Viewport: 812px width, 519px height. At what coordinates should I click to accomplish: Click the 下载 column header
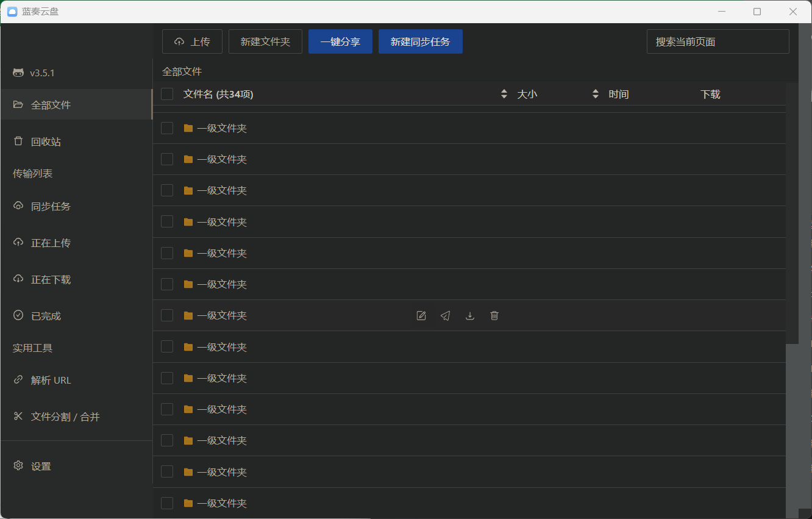pos(710,94)
